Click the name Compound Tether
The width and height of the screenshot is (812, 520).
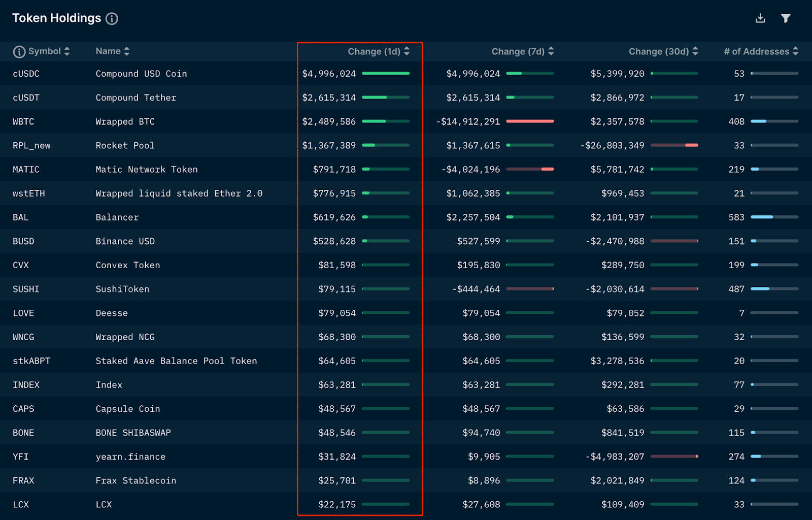[136, 97]
